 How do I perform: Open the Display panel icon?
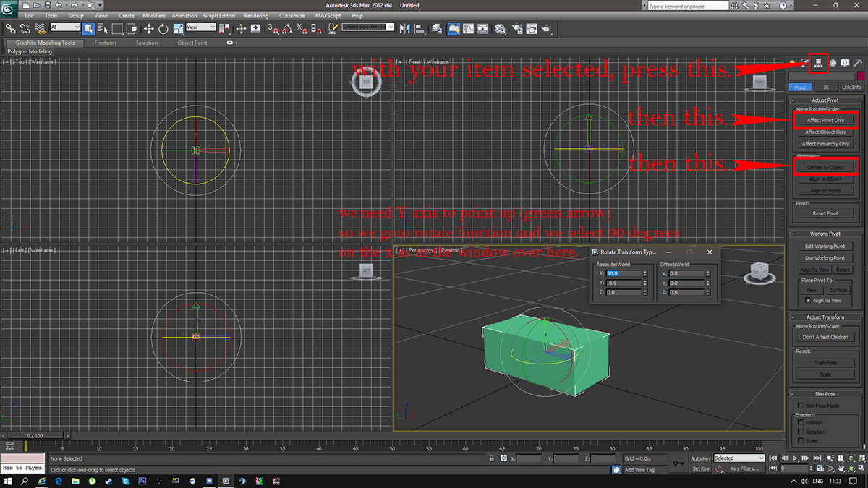[845, 63]
